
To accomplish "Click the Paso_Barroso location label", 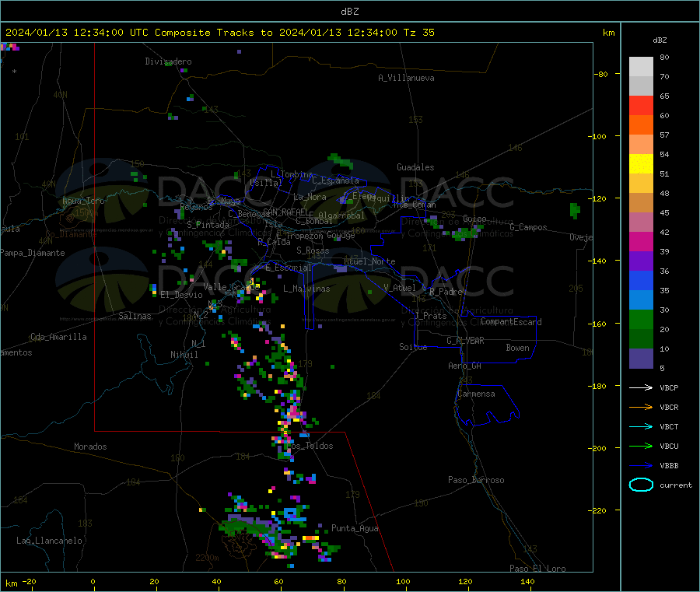I will coord(476,480).
